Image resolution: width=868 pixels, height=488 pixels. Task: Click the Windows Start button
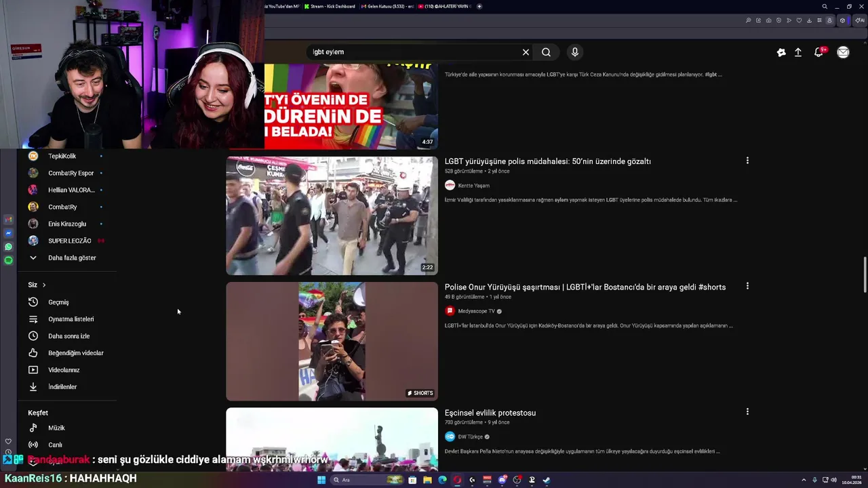(321, 480)
